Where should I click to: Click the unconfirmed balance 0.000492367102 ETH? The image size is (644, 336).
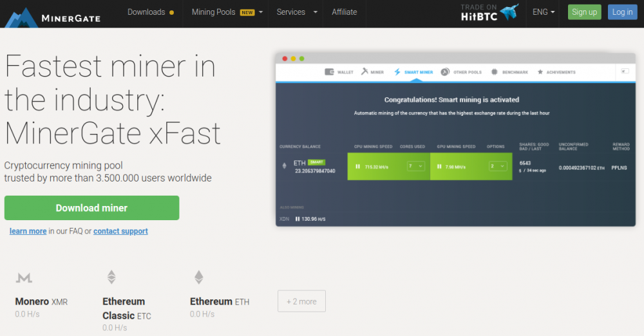tap(581, 167)
